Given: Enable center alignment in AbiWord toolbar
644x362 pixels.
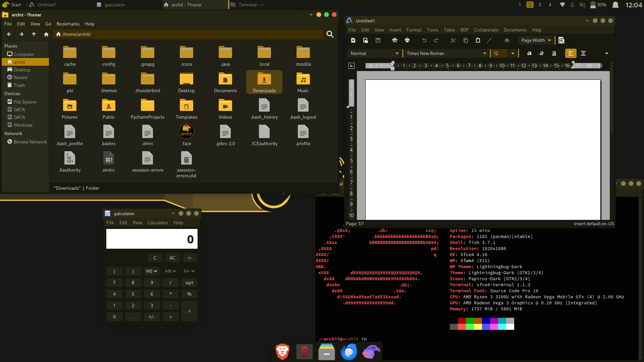Looking at the screenshot, I should click(x=583, y=53).
